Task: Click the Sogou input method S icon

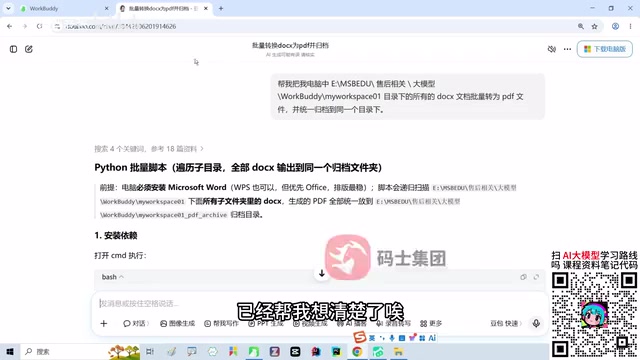Action: point(360,337)
